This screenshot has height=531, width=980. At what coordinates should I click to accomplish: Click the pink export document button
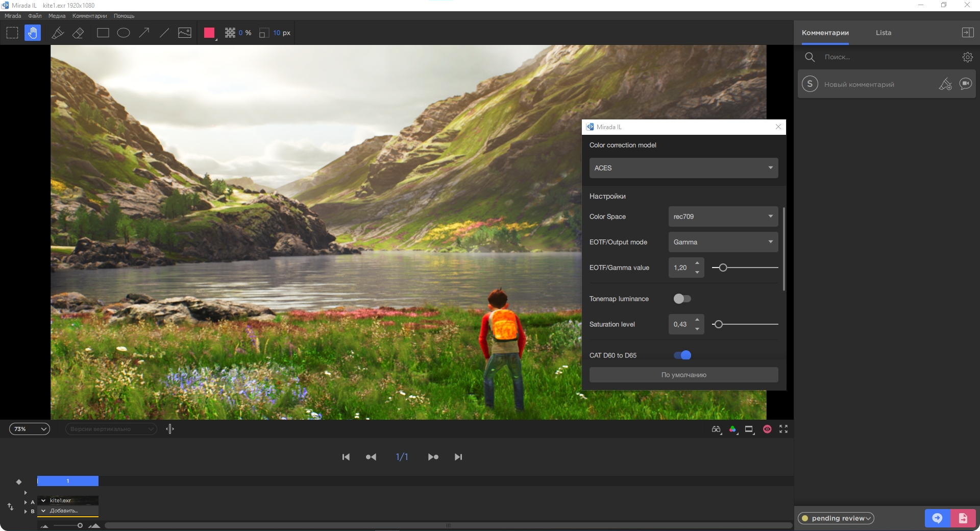[963, 518]
